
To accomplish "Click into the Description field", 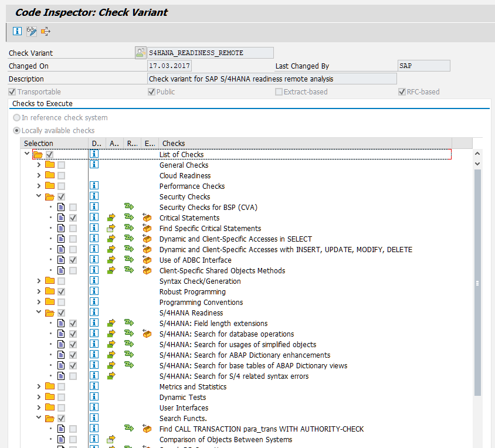I will (x=272, y=79).
